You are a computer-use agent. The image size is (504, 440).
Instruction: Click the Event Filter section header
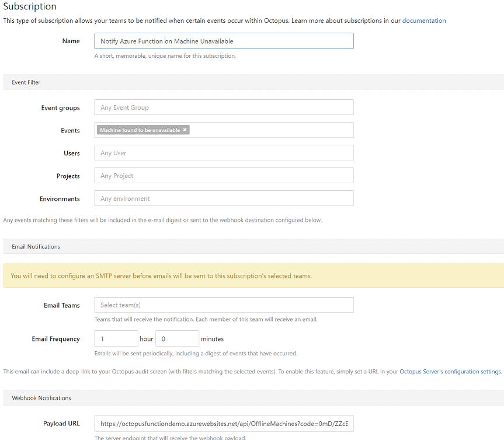(26, 82)
